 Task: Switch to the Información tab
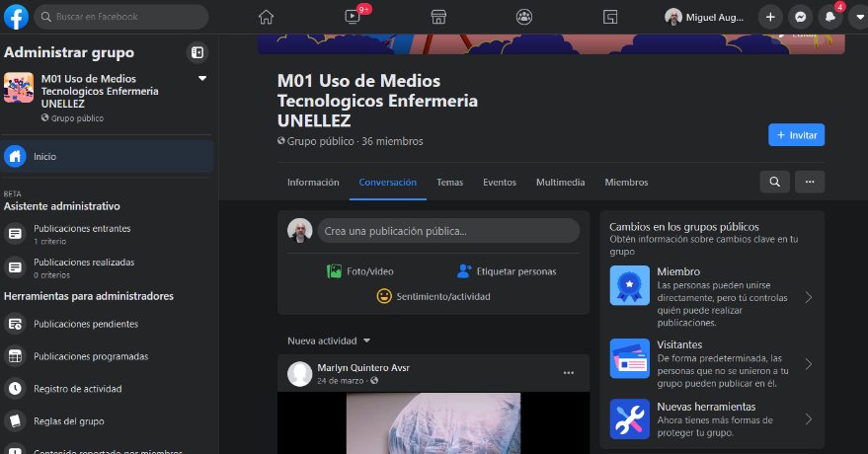pyautogui.click(x=313, y=182)
